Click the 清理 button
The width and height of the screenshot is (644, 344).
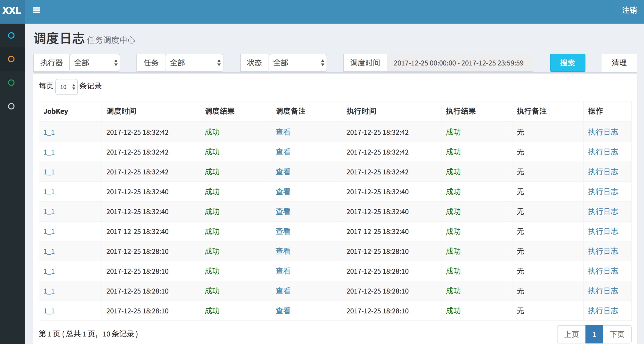click(619, 63)
